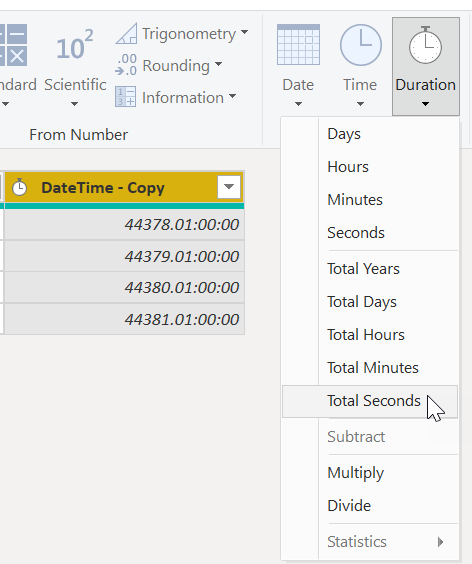Click the Trigonometry triangle icon

[126, 33]
